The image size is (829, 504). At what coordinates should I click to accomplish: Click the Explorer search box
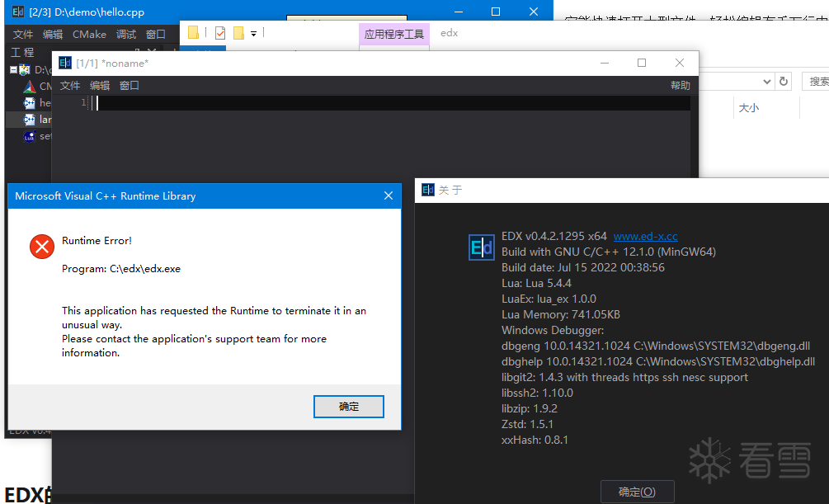coord(816,82)
